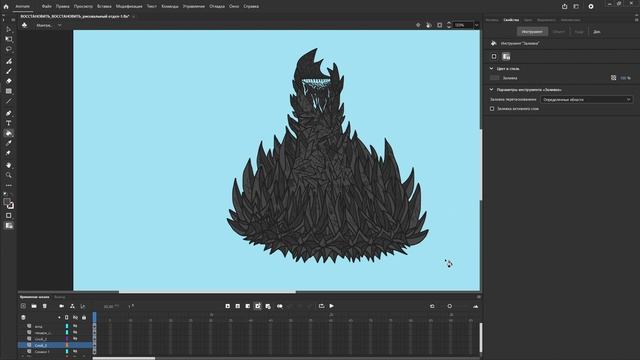The height and width of the screenshot is (360, 640).
Task: Open the Заливка fill color swatch
Action: [494, 78]
